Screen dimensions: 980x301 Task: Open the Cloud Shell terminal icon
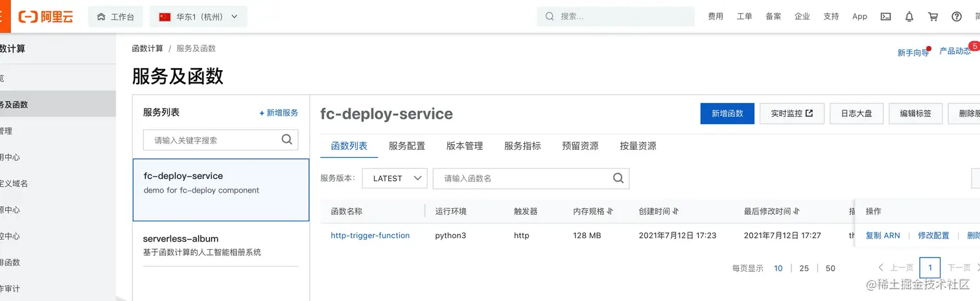click(x=885, y=17)
